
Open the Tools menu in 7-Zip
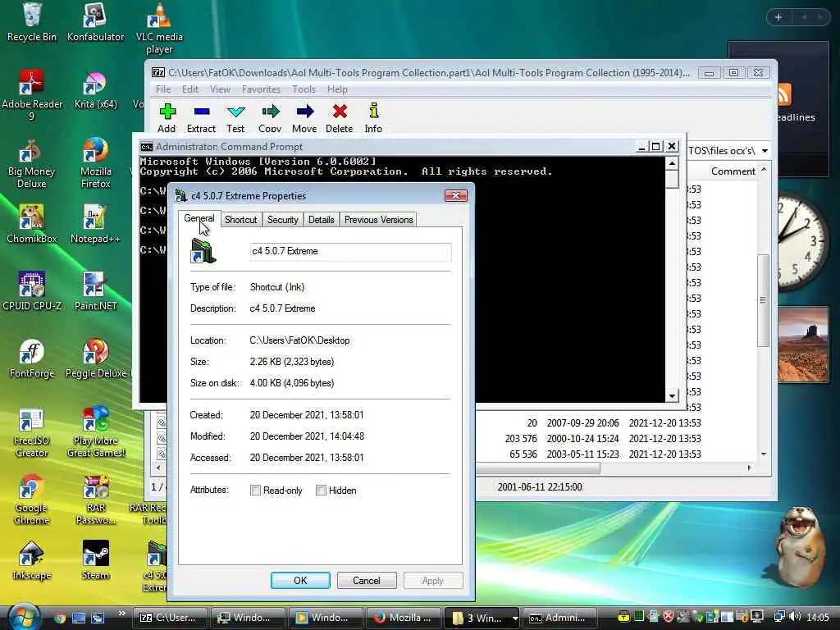click(x=304, y=89)
